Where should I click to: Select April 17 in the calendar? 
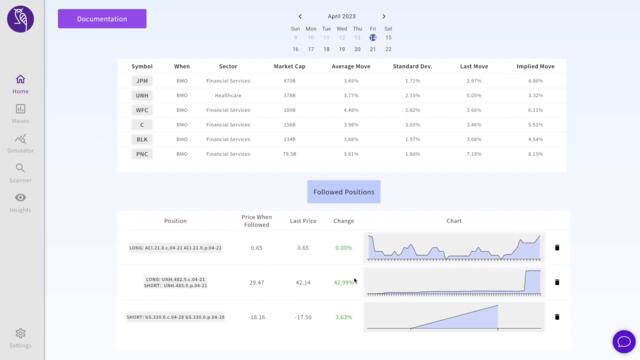click(x=311, y=49)
